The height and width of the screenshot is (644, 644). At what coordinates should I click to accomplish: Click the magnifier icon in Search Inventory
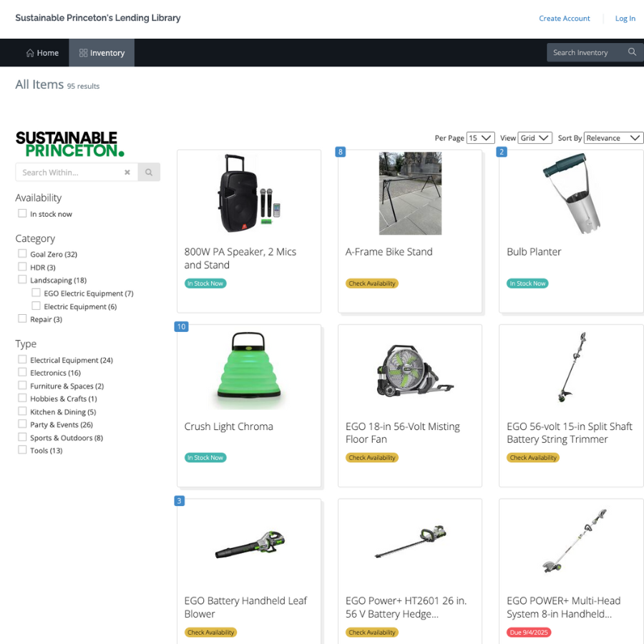click(x=632, y=52)
